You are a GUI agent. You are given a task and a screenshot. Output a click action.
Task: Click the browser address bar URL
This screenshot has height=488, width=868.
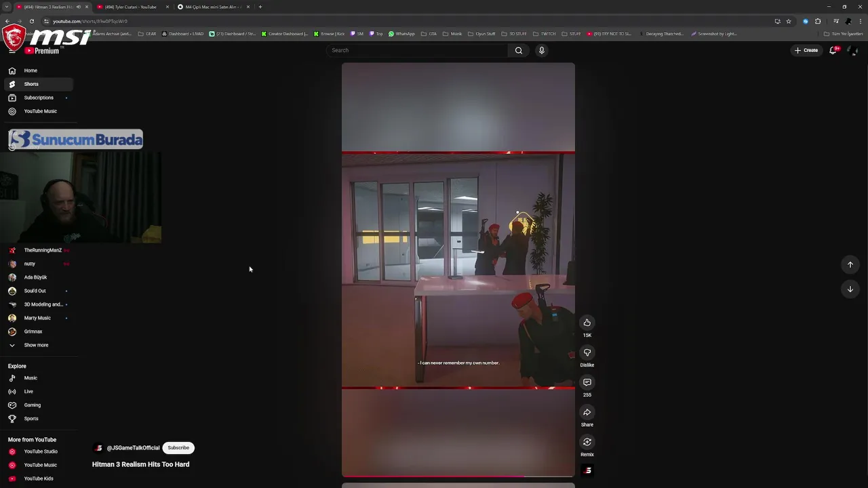90,21
